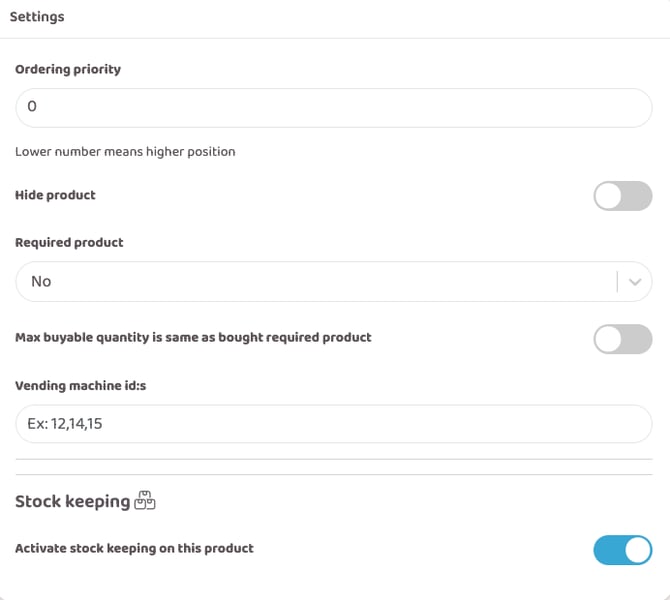Click the Hide product label

pyautogui.click(x=55, y=195)
